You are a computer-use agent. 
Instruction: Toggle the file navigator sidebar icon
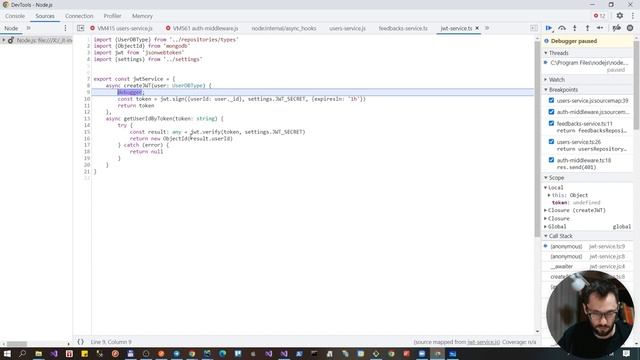pyautogui.click(x=80, y=28)
